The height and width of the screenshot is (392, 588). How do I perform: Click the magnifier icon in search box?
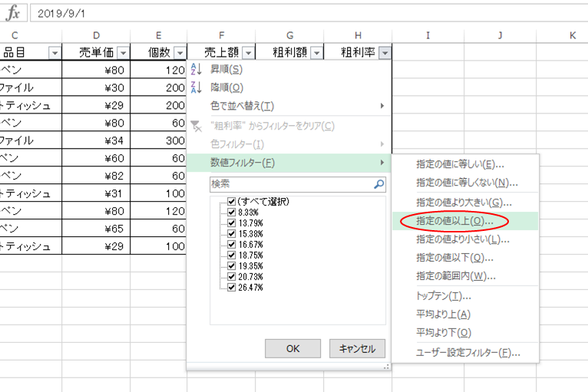pyautogui.click(x=378, y=184)
